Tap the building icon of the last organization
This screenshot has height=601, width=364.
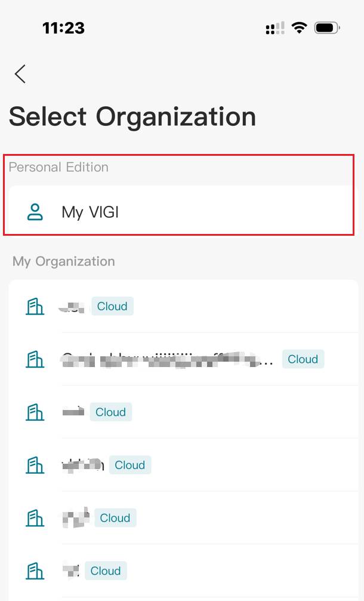[35, 571]
